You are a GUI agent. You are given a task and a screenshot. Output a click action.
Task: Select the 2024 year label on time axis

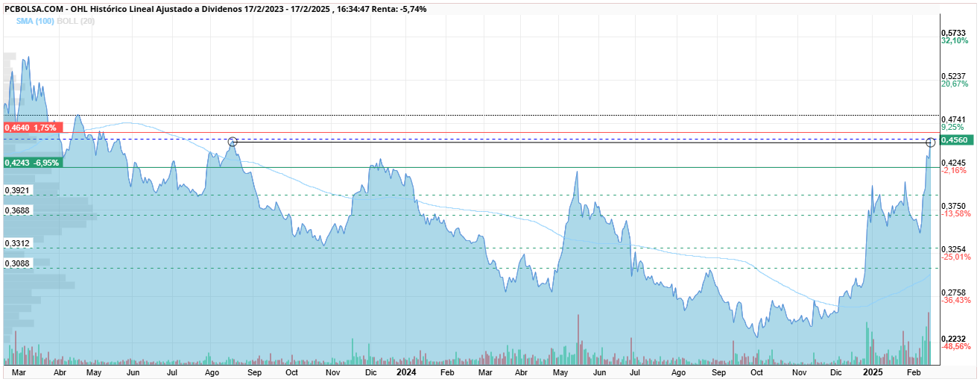click(x=406, y=371)
